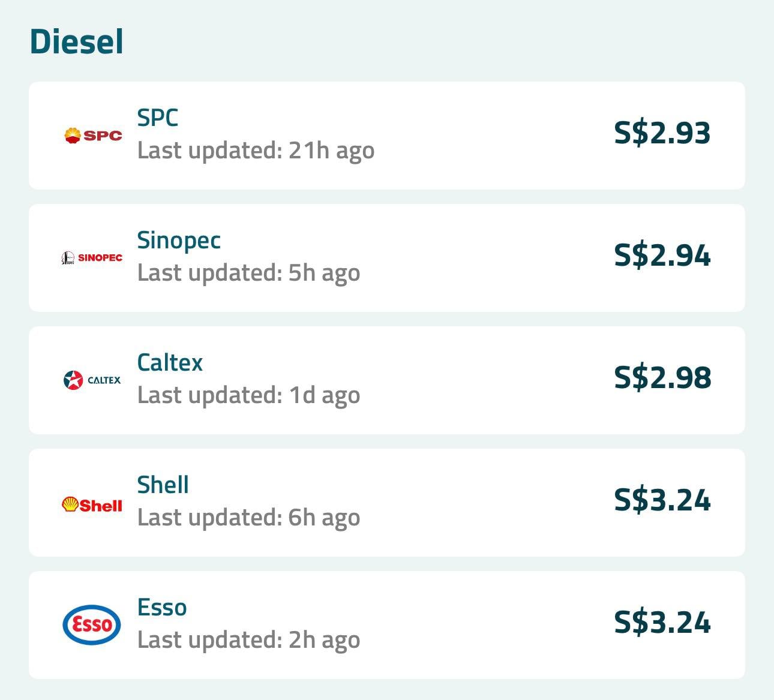Click the white star inside the Caltex logo
The height and width of the screenshot is (700, 774).
tap(73, 379)
